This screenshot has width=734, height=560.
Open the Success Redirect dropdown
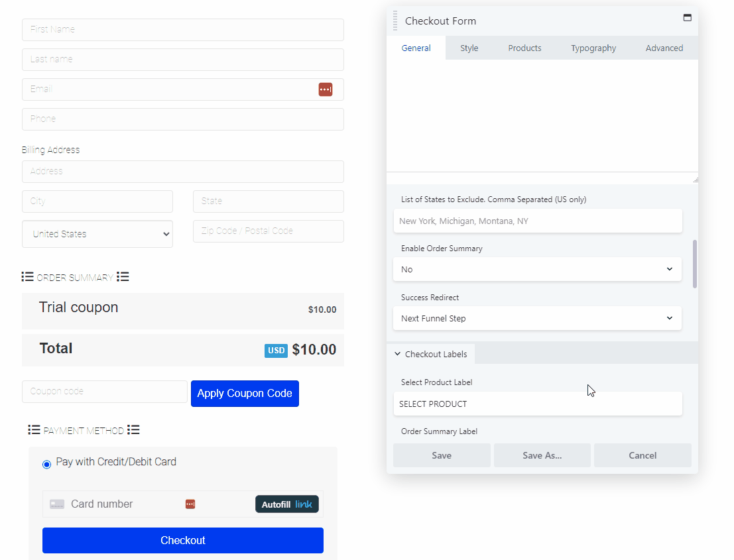(537, 318)
